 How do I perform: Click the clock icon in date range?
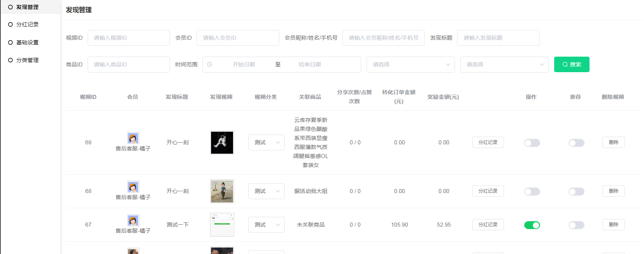pyautogui.click(x=210, y=65)
